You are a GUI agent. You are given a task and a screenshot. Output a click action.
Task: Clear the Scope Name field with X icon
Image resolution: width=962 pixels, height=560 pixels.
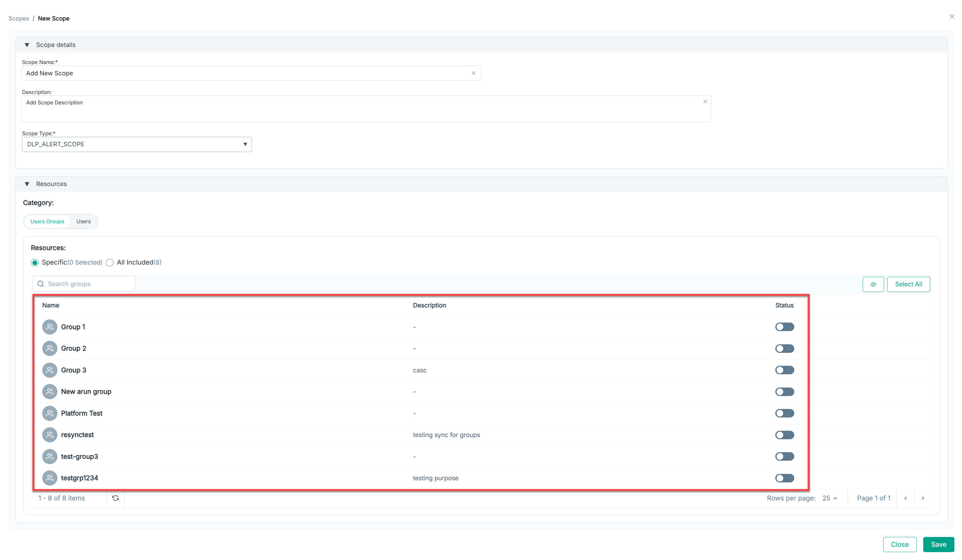coord(473,73)
